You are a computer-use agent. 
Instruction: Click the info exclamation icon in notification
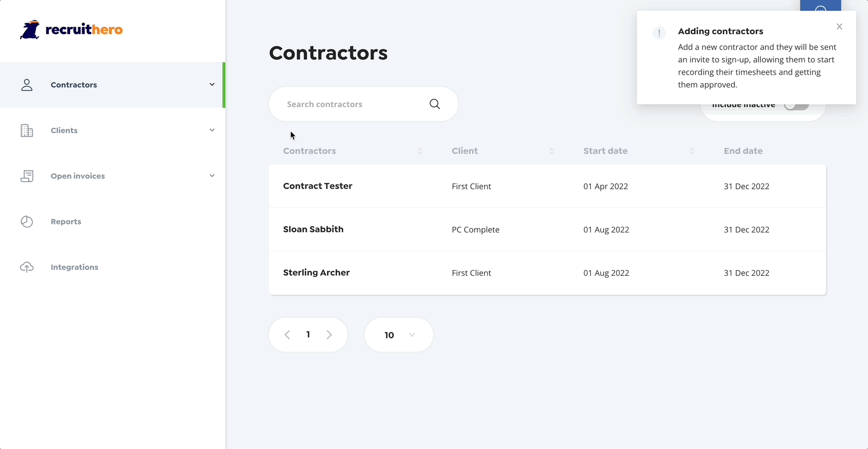coord(659,33)
